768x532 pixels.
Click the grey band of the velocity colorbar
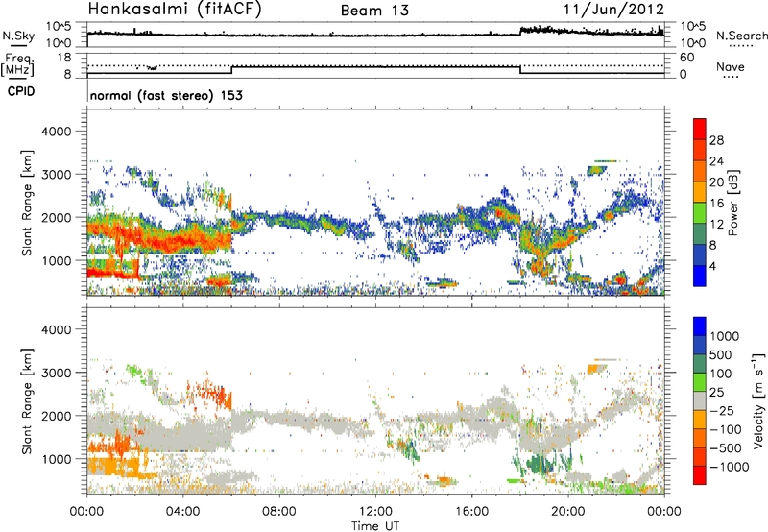(x=700, y=401)
